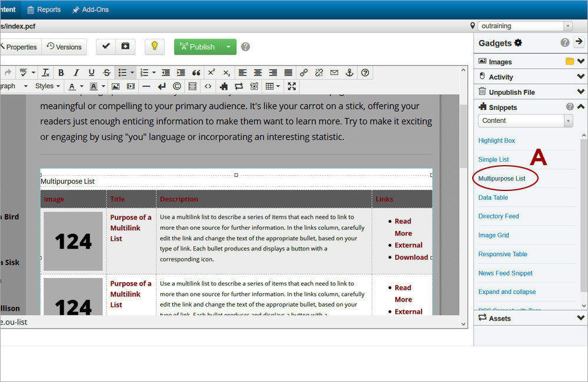Insert an anchor
Image resolution: width=588 pixels, height=382 pixels.
click(349, 73)
